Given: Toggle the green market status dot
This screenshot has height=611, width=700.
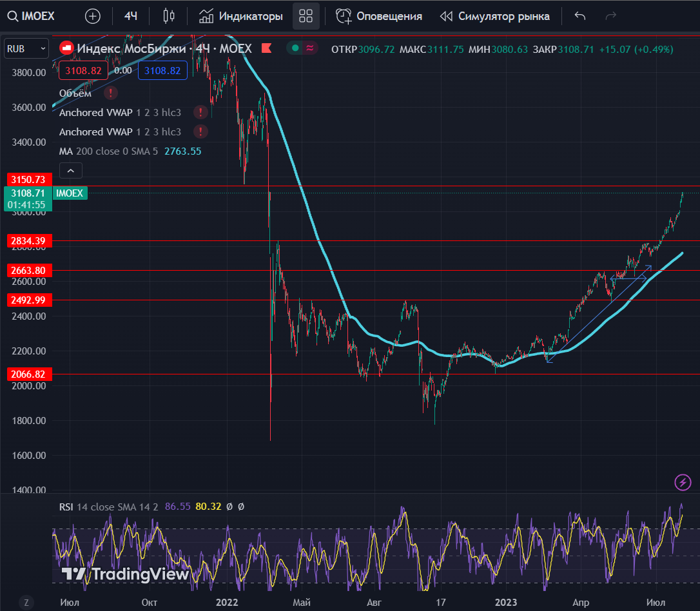Looking at the screenshot, I should 295,48.
